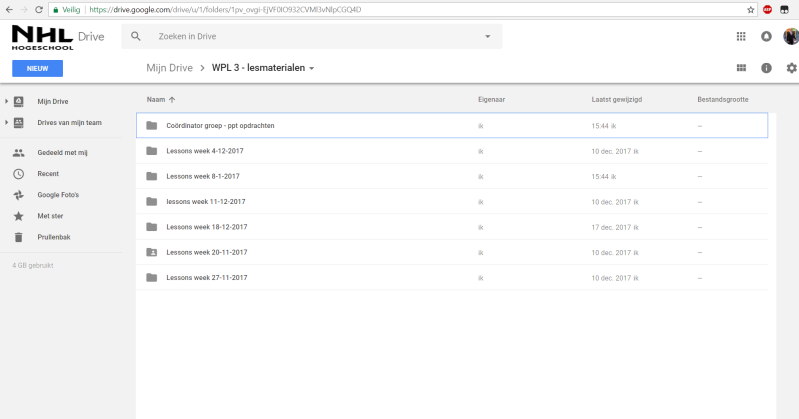Click the Drives van mijn team icon
Viewport: 799px width, 419px height.
point(18,123)
